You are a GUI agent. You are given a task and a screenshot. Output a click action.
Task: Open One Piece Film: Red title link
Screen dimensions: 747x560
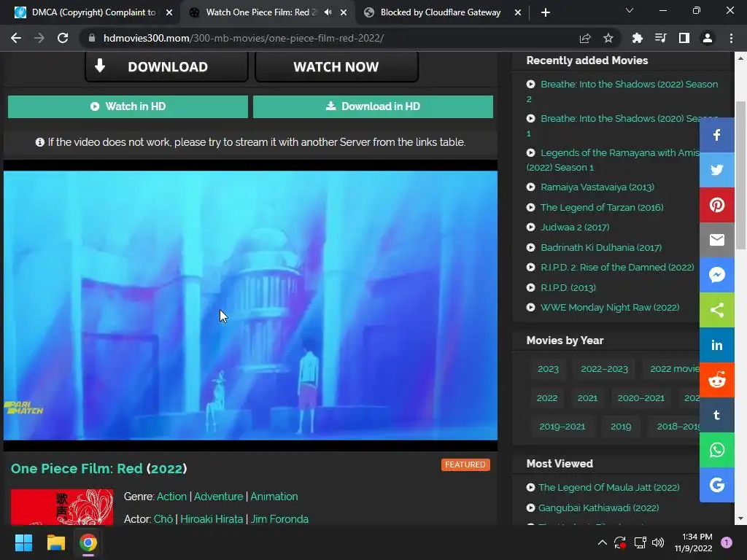tap(98, 469)
